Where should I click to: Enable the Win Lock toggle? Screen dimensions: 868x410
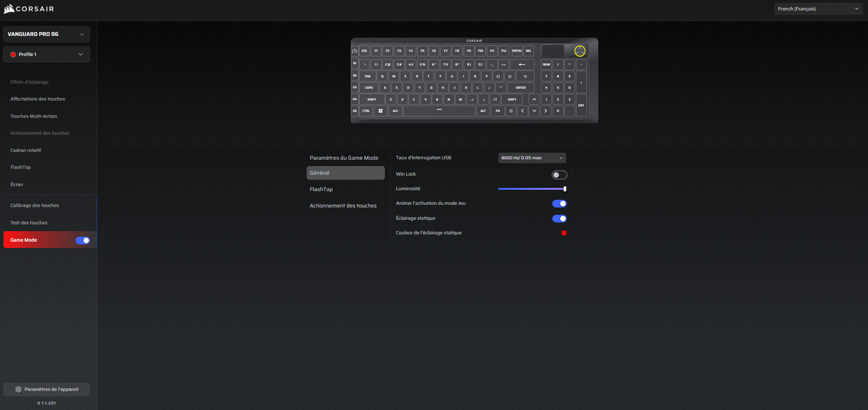click(x=559, y=175)
